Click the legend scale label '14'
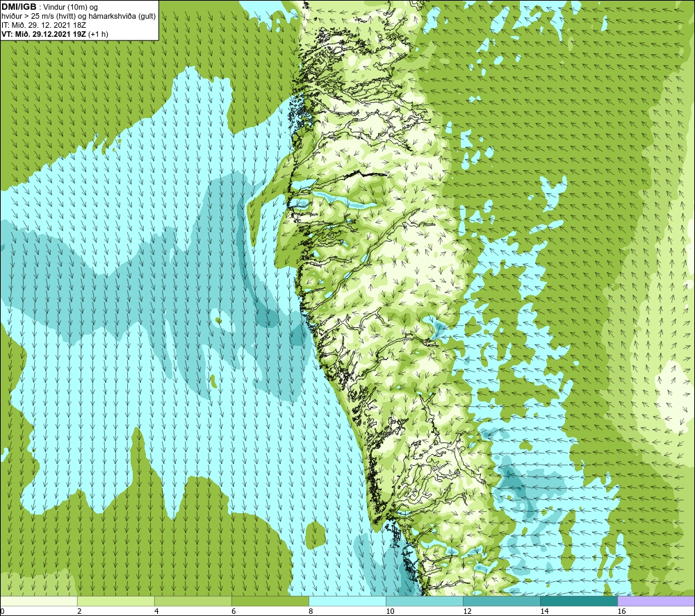Screen dimensions: 695x616 (544, 611)
